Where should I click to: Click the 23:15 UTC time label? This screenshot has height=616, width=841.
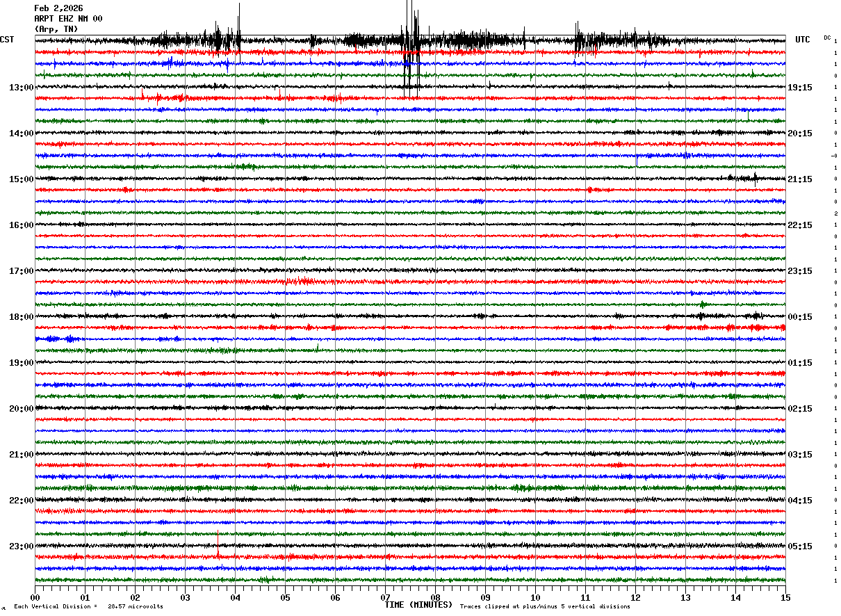pyautogui.click(x=800, y=271)
